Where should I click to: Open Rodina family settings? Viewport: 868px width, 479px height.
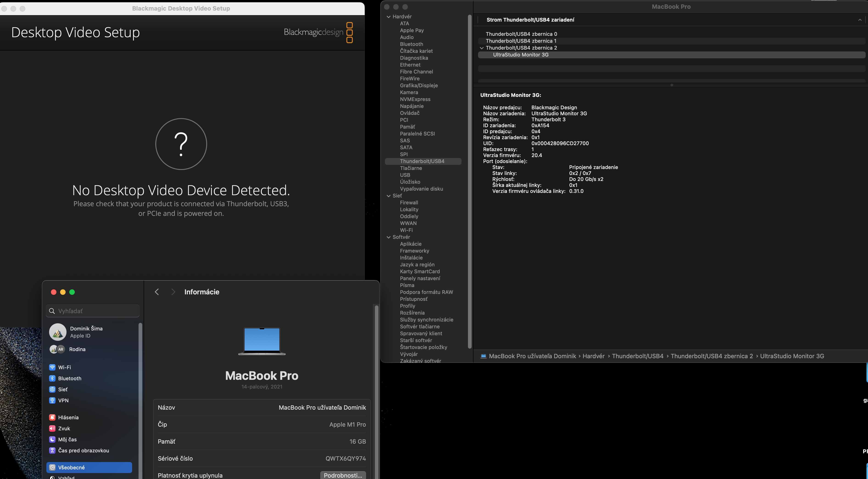tap(77, 349)
